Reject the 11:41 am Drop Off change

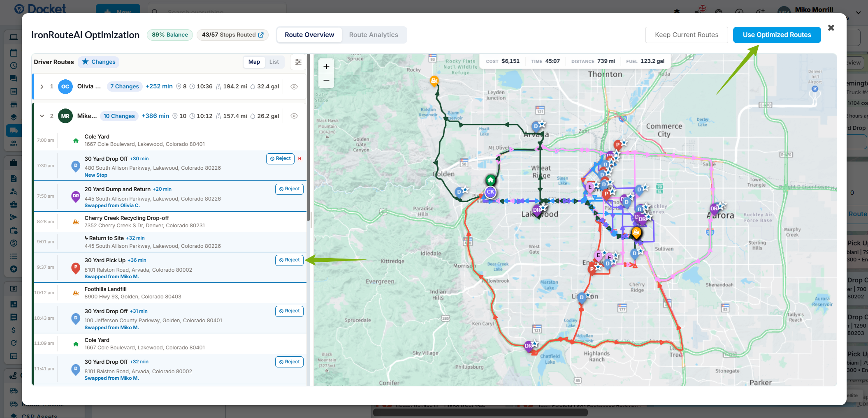[x=289, y=362]
